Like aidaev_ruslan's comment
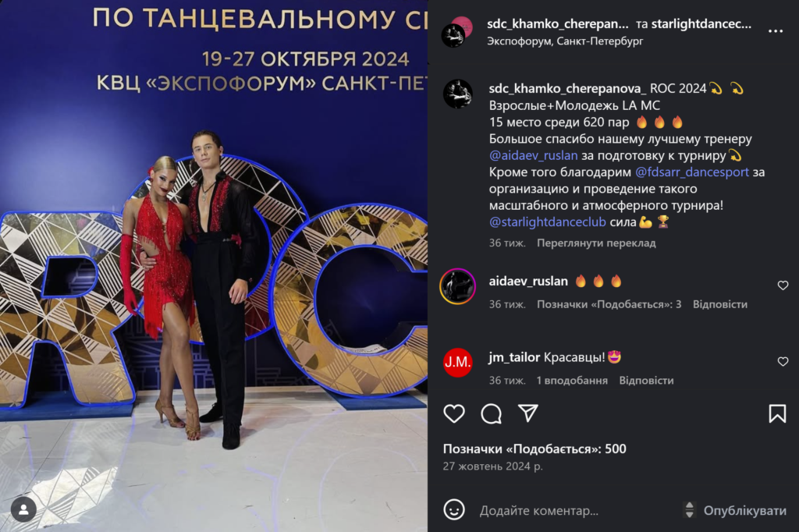The image size is (799, 532). pos(783,286)
